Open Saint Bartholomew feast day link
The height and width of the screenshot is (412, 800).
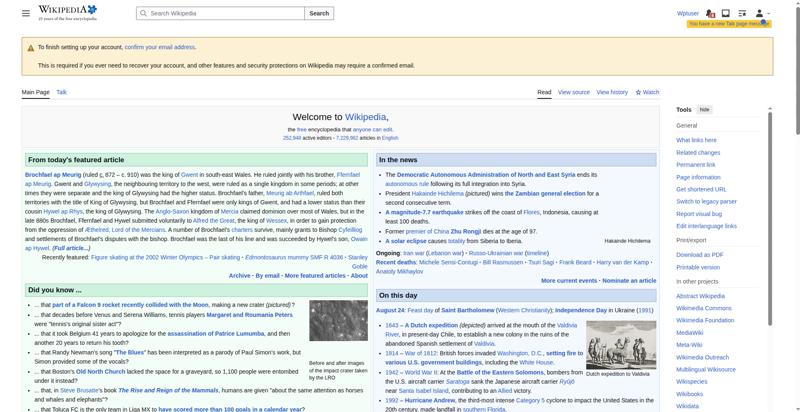click(x=468, y=311)
